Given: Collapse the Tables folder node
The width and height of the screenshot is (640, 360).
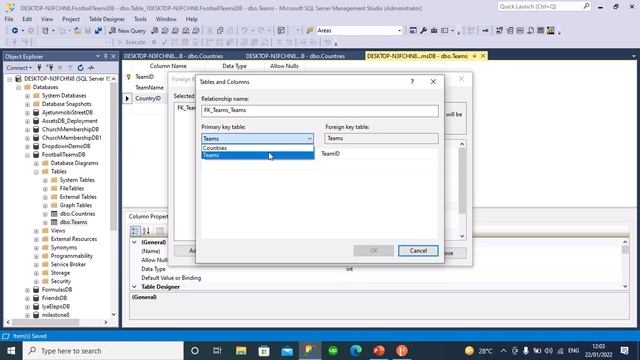Looking at the screenshot, I should (x=36, y=171).
